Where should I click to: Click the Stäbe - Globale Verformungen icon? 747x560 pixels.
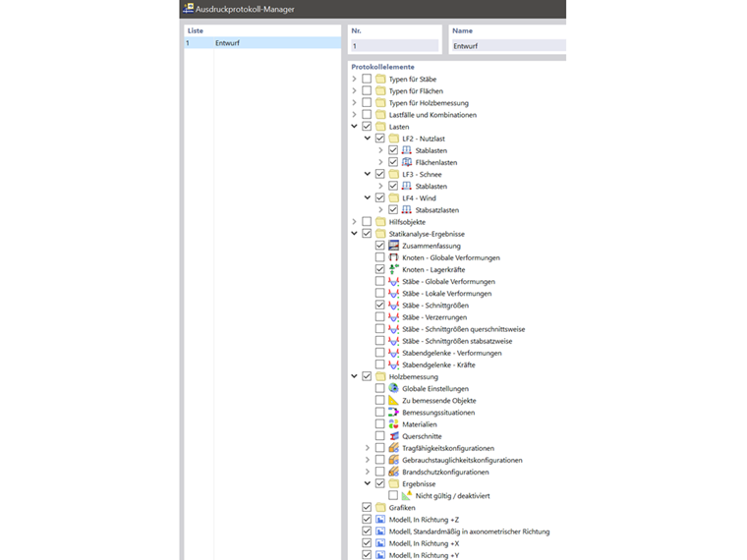click(393, 281)
